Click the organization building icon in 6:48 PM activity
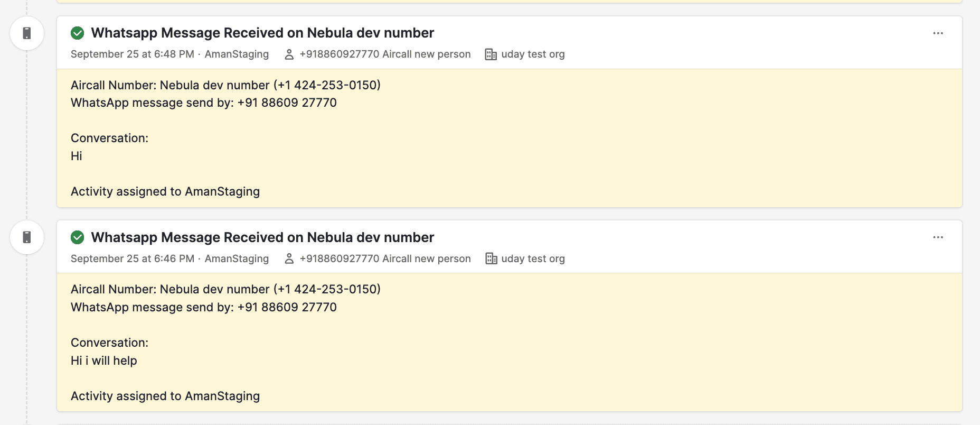Viewport: 980px width, 425px height. [491, 54]
